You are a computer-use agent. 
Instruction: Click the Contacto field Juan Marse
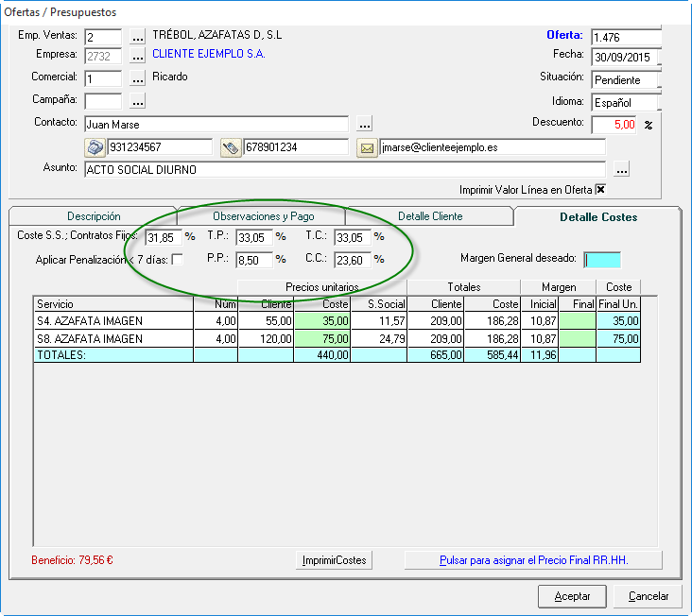tap(216, 125)
